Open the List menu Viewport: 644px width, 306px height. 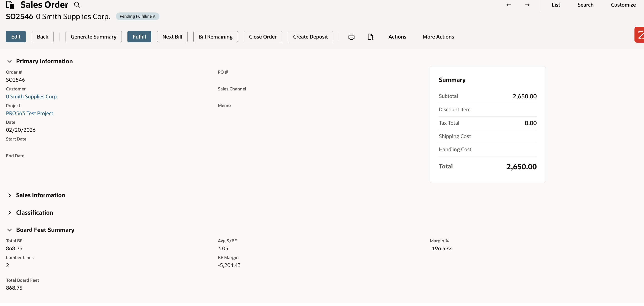tap(556, 5)
